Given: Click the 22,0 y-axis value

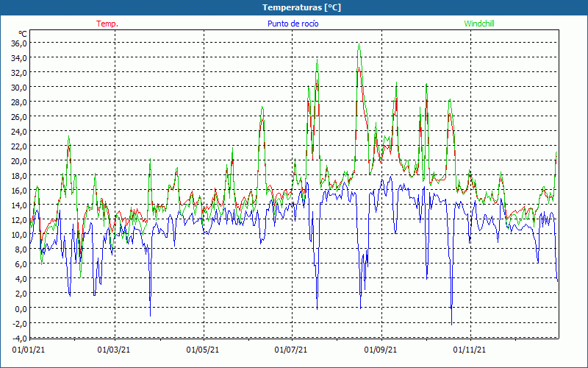Looking at the screenshot, I should coord(19,146).
